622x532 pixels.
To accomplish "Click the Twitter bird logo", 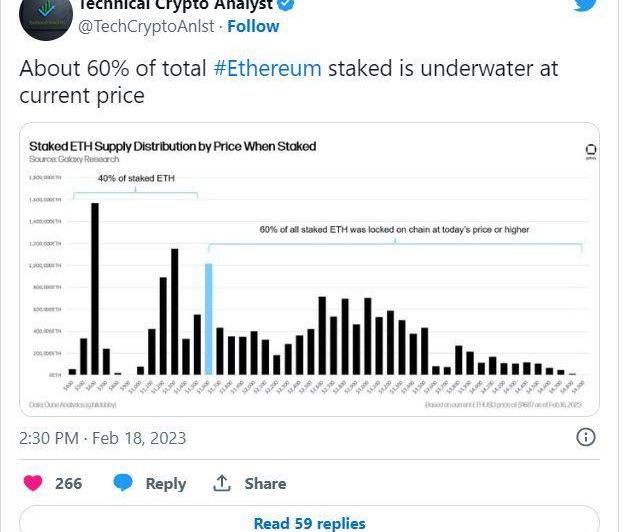I will [586, 4].
